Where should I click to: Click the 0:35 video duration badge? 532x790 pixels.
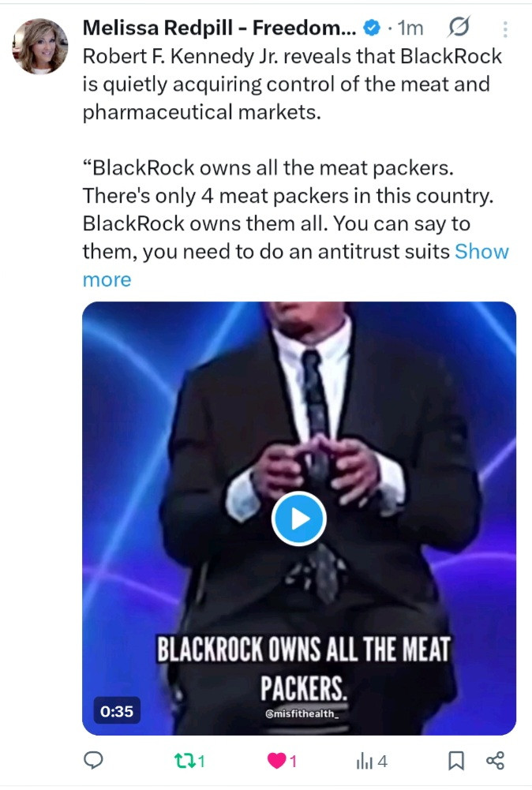click(117, 710)
